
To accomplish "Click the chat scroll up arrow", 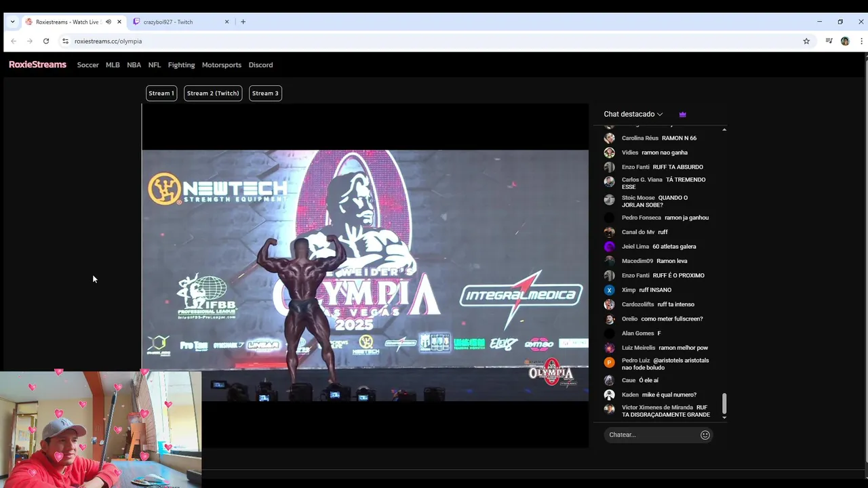I will tap(724, 129).
